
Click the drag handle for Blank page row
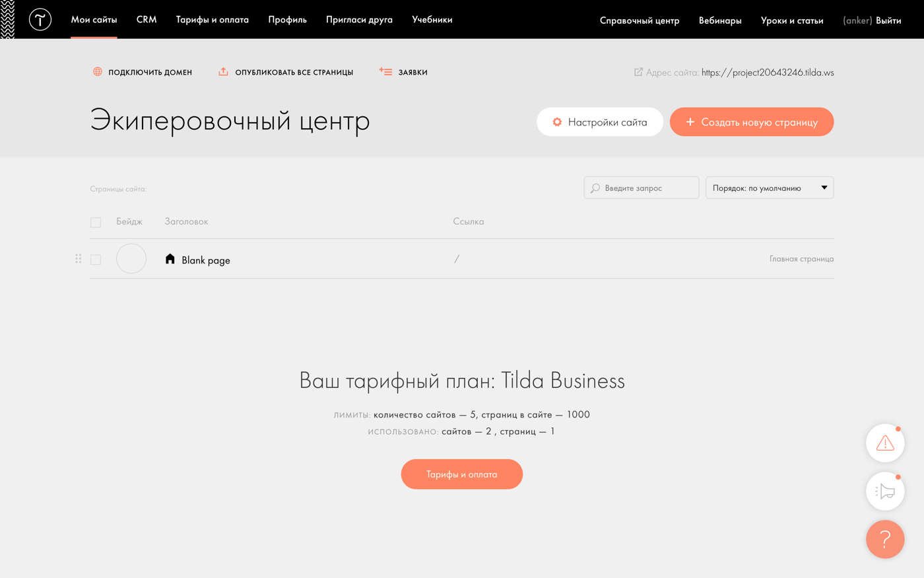[x=78, y=259]
